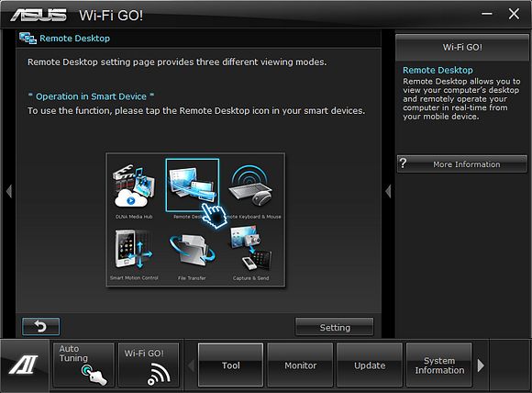This screenshot has height=393, width=532.
Task: Select the File Transfer icon
Action: pyautogui.click(x=192, y=251)
